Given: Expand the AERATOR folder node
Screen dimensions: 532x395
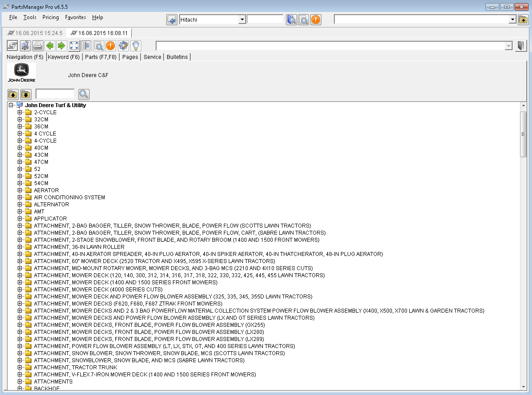Looking at the screenshot, I should (x=20, y=190).
